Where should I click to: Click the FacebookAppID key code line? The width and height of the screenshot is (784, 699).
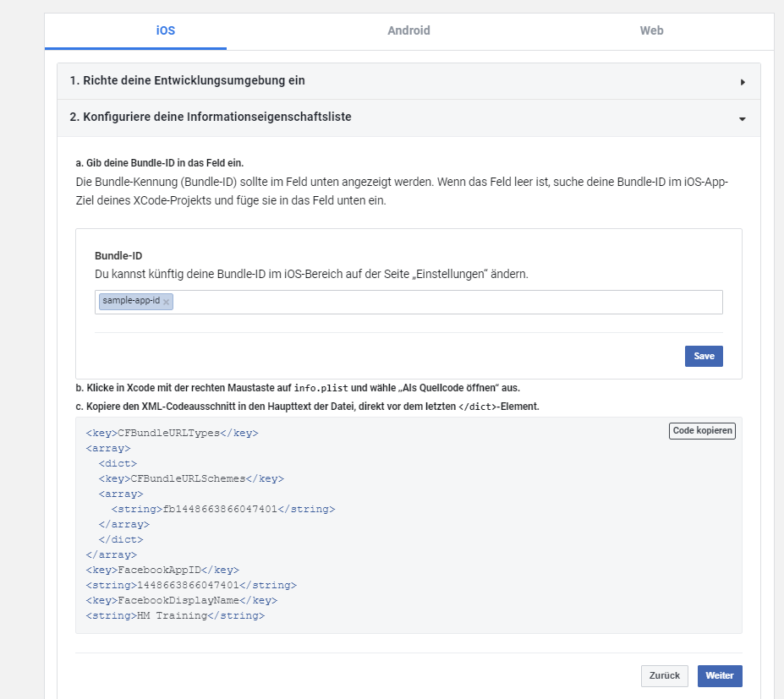point(162,570)
